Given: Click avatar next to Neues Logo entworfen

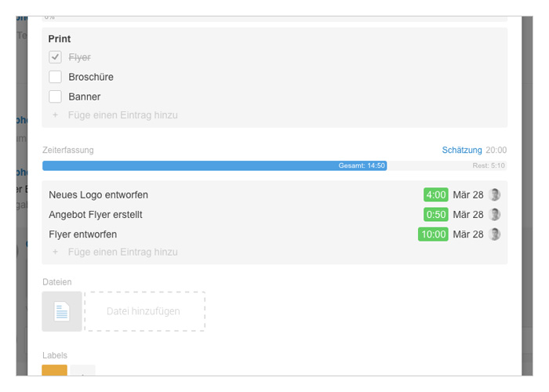Looking at the screenshot, I should coord(494,194).
